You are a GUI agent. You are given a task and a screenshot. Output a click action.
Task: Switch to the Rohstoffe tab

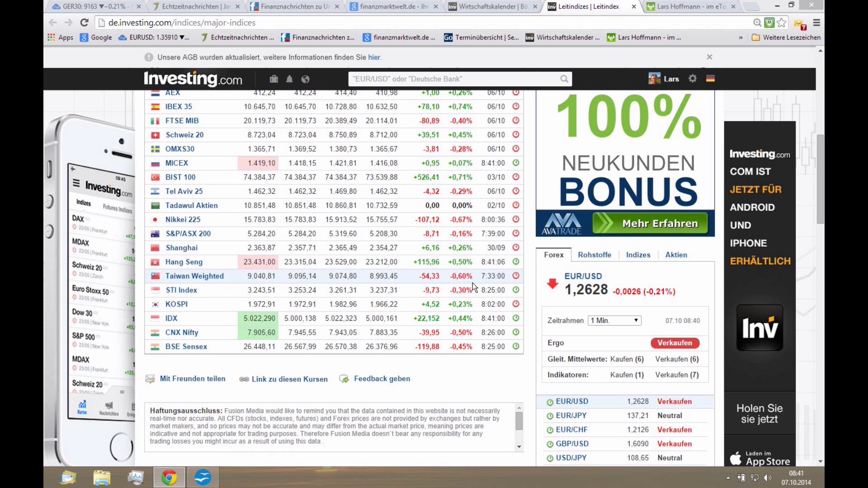click(594, 255)
